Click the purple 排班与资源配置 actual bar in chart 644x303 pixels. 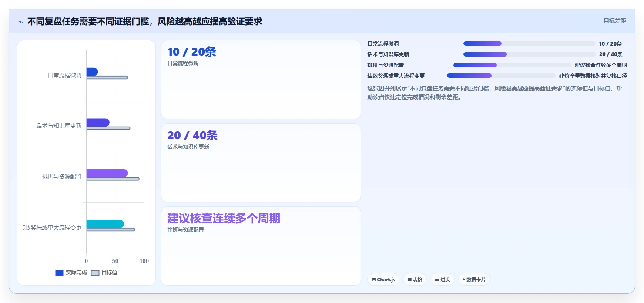click(107, 173)
